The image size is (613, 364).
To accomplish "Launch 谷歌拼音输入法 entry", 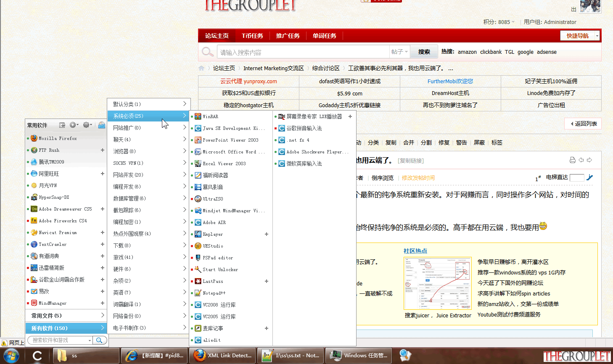I will (x=300, y=128).
